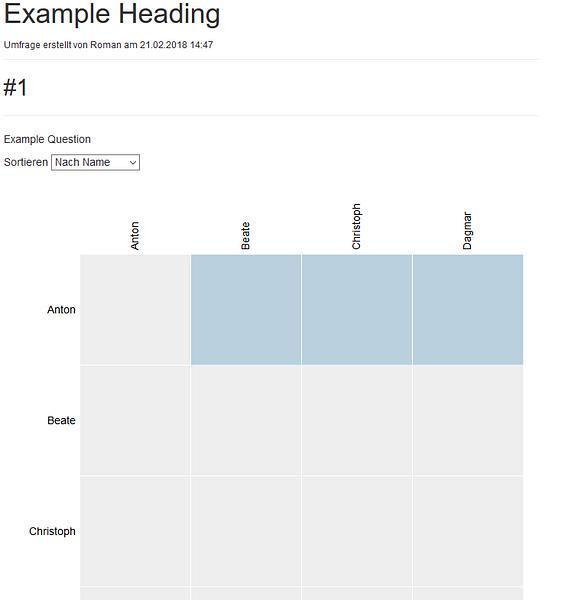The height and width of the screenshot is (600, 571).
Task: Click the Christoph row, Beate column cell
Action: (246, 532)
